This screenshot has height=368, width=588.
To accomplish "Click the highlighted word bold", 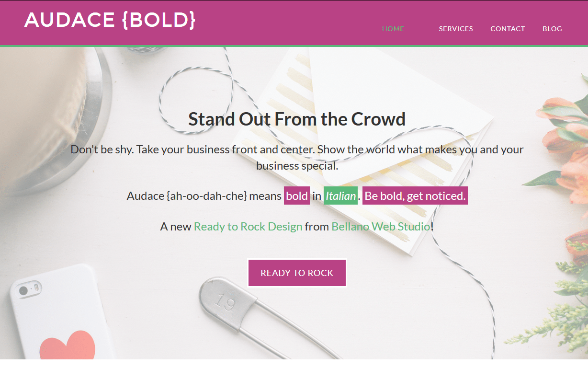I will (297, 195).
